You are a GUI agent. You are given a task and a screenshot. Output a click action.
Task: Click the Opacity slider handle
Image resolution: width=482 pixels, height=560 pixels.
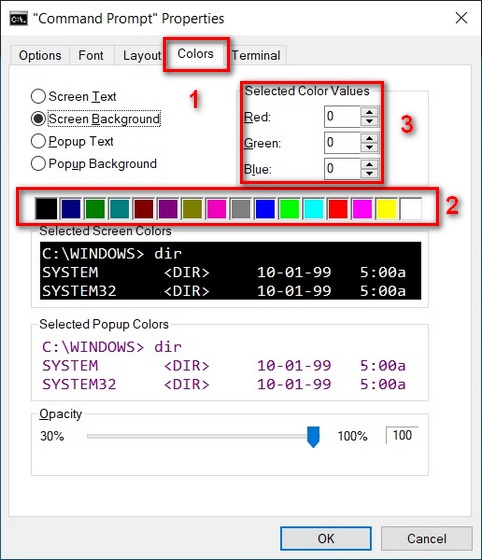[x=313, y=436]
